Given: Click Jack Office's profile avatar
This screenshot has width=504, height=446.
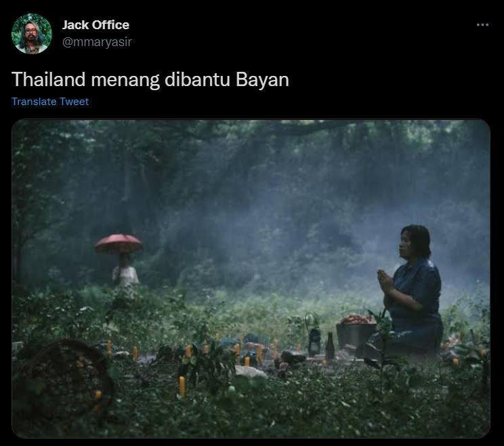Looking at the screenshot, I should [x=31, y=33].
